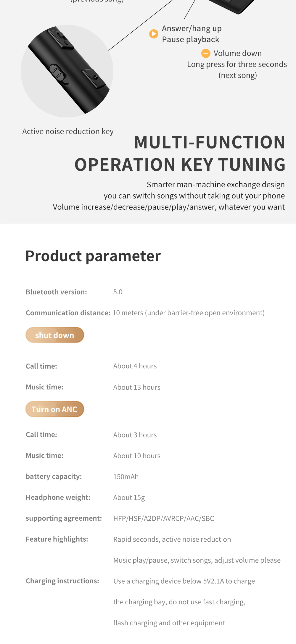
Task: Select the "Active noise reduction key" caption
Action: (x=68, y=131)
